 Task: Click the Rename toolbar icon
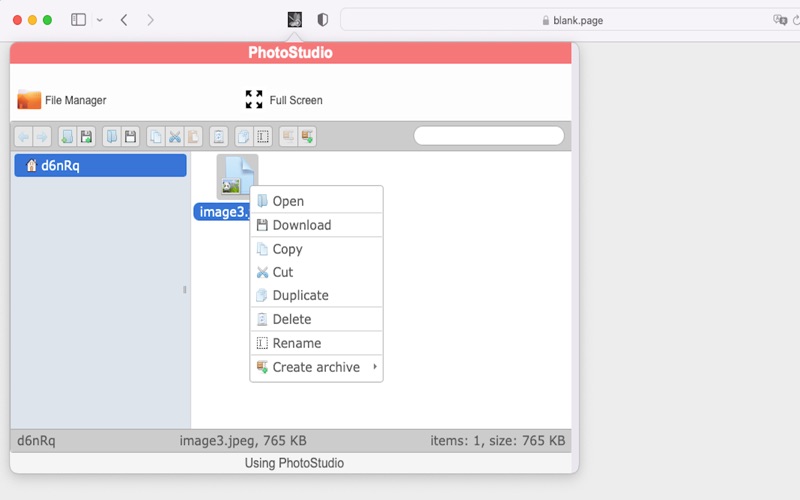(263, 137)
